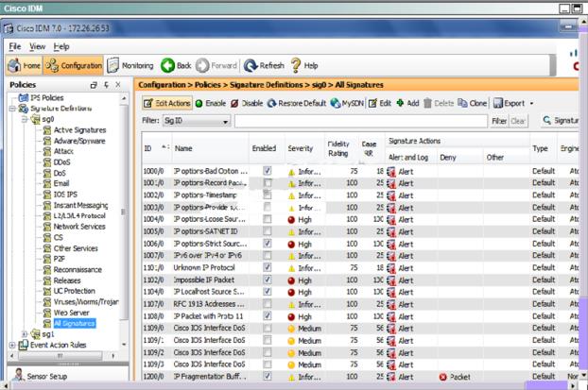
Task: Go Back using the green arrow
Action: tap(176, 65)
